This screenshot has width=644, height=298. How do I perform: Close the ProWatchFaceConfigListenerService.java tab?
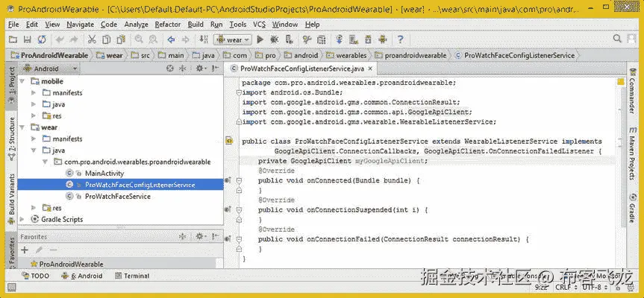pyautogui.click(x=370, y=69)
